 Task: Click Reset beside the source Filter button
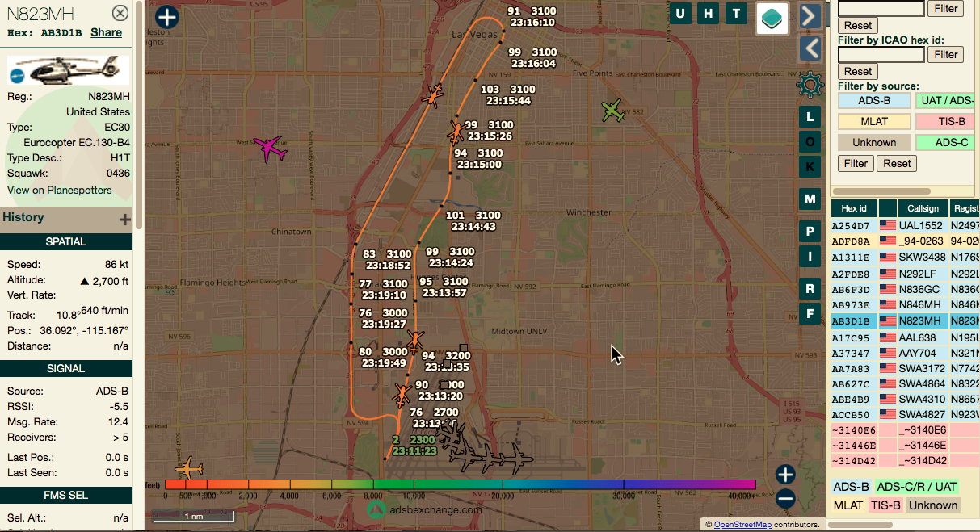[x=897, y=163]
